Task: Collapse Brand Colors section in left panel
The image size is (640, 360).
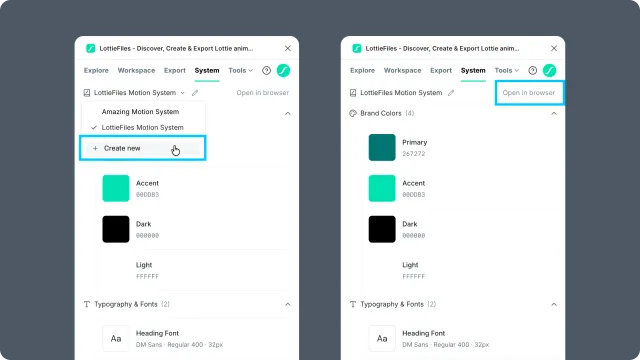Action: point(288,113)
